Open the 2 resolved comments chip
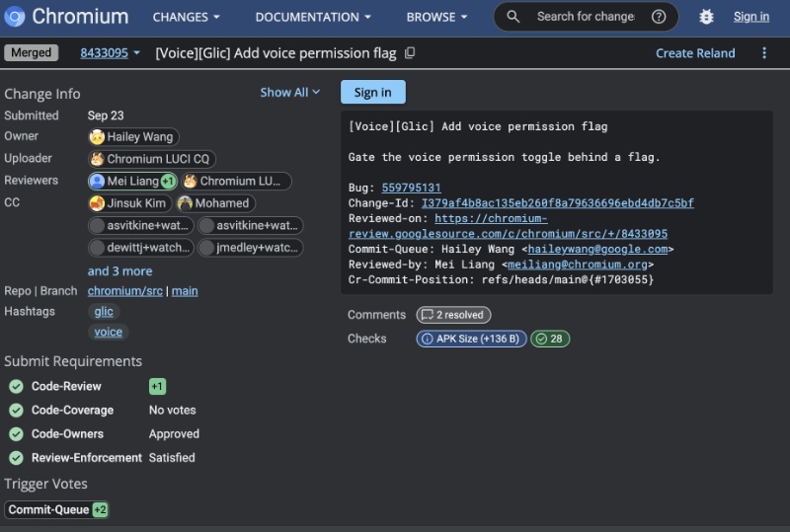 click(453, 315)
